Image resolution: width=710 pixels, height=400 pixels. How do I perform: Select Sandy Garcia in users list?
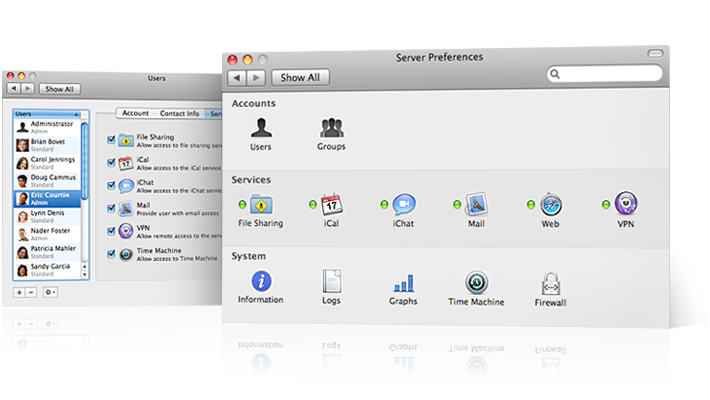point(48,270)
